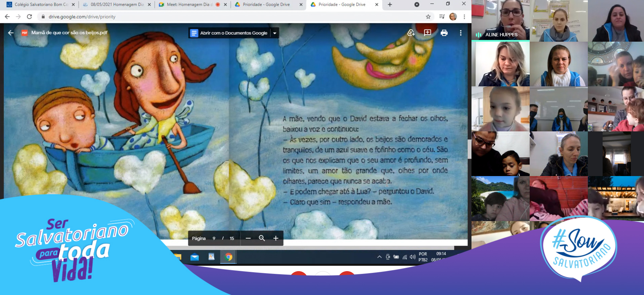This screenshot has height=295, width=644.
Task: Click the page number field showing 9
Action: [x=214, y=238]
